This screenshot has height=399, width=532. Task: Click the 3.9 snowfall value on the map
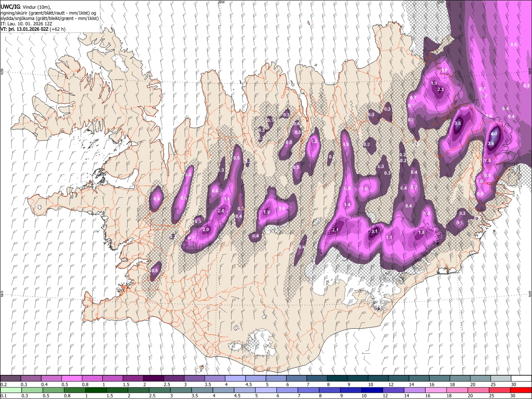[491, 144]
